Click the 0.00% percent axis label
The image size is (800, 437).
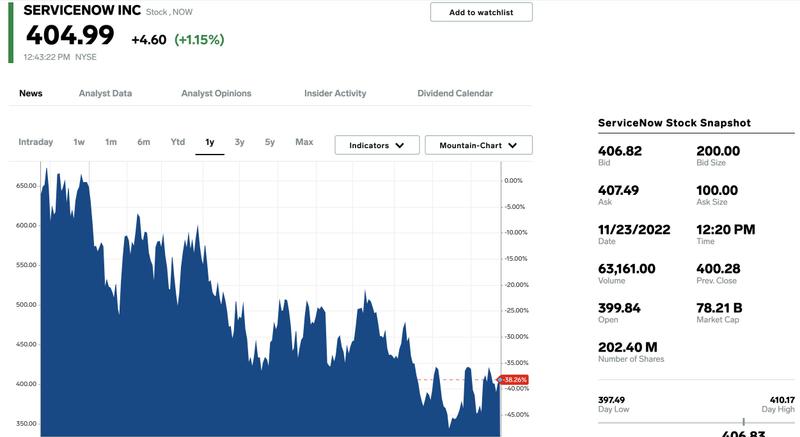click(x=513, y=181)
